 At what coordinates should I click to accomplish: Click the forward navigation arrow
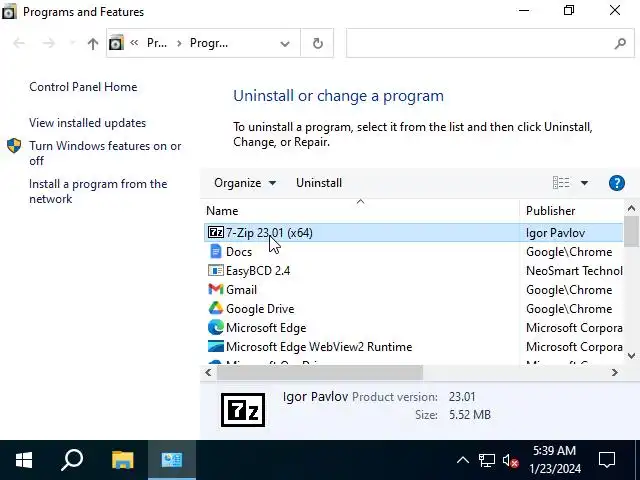click(49, 43)
